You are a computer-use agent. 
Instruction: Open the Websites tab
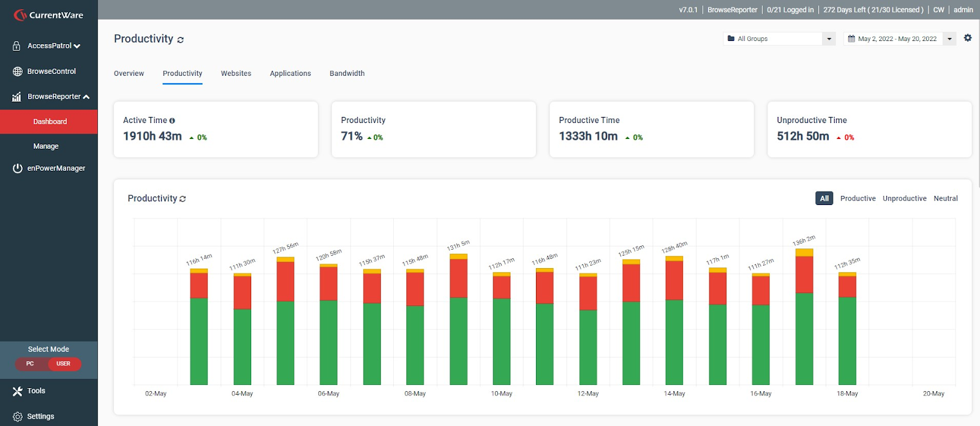tap(236, 73)
